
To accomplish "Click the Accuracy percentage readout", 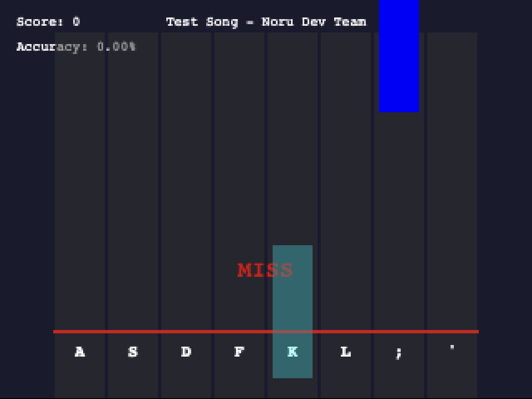I will click(76, 47).
